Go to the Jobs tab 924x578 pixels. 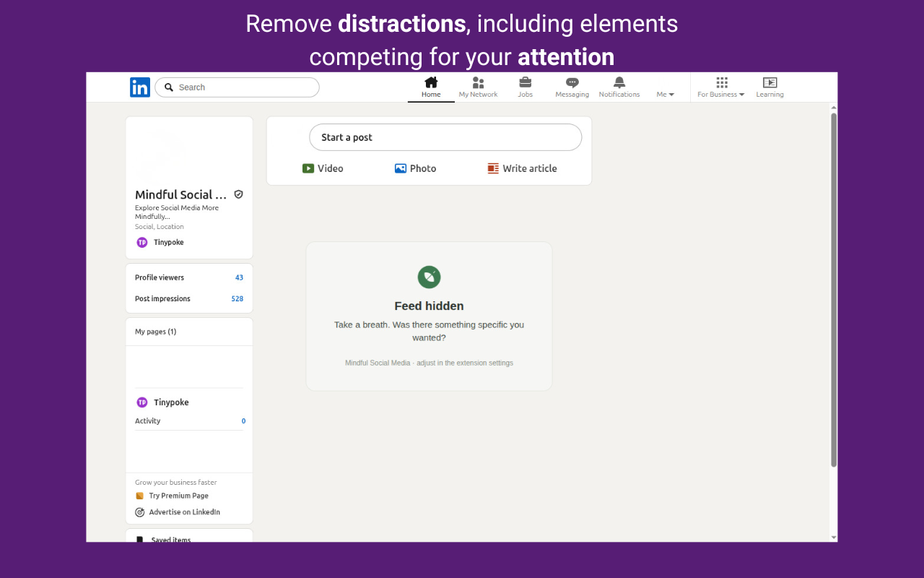pos(525,87)
